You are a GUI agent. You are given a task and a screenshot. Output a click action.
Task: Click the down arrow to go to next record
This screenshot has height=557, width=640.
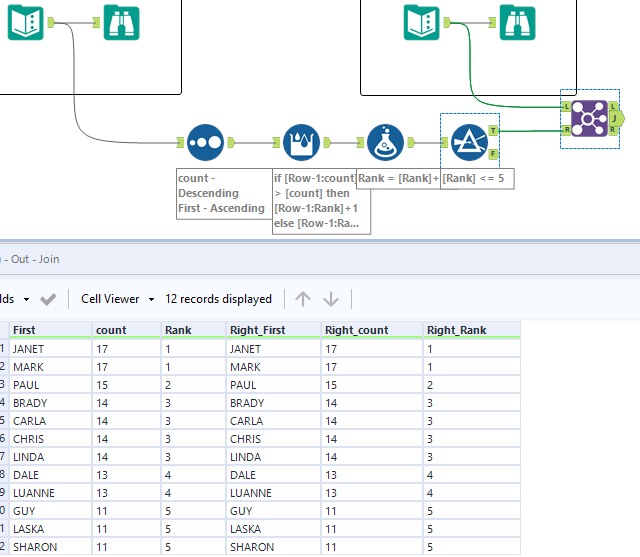(x=331, y=299)
